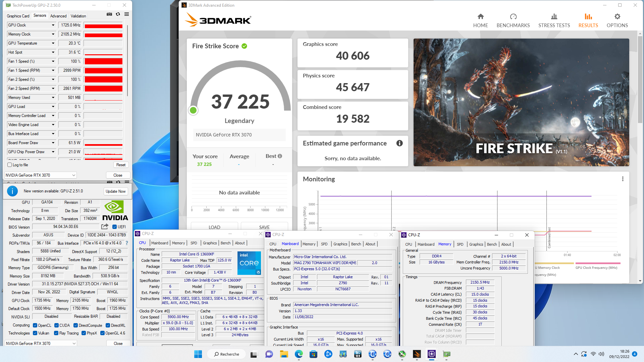644x362 pixels.
Task: Open File Explorer from taskbar
Action: pyautogui.click(x=284, y=354)
